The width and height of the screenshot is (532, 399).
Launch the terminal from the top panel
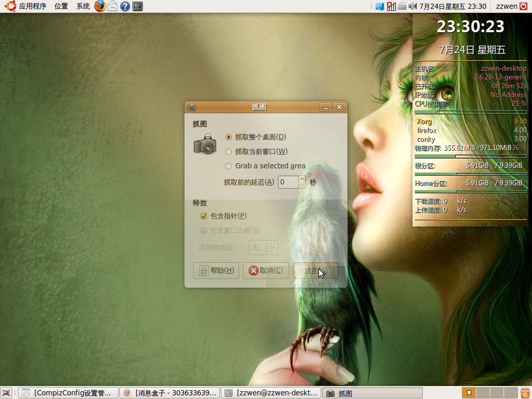[x=137, y=6]
